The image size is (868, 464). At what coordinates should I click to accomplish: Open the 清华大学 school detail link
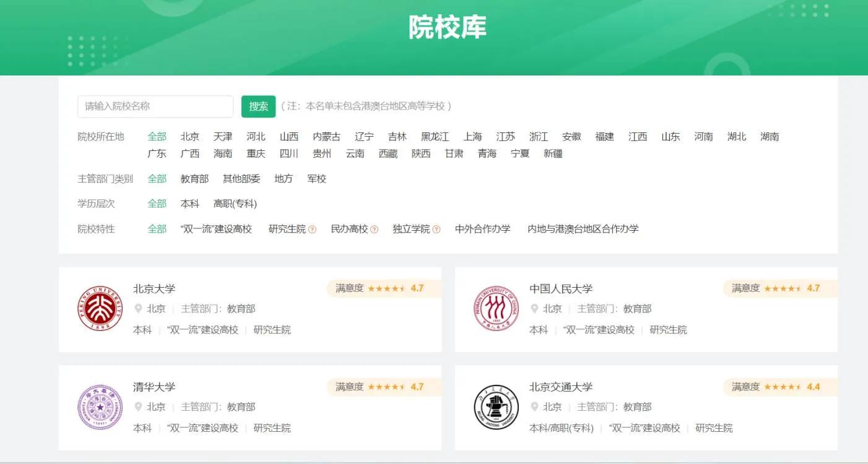click(x=155, y=386)
